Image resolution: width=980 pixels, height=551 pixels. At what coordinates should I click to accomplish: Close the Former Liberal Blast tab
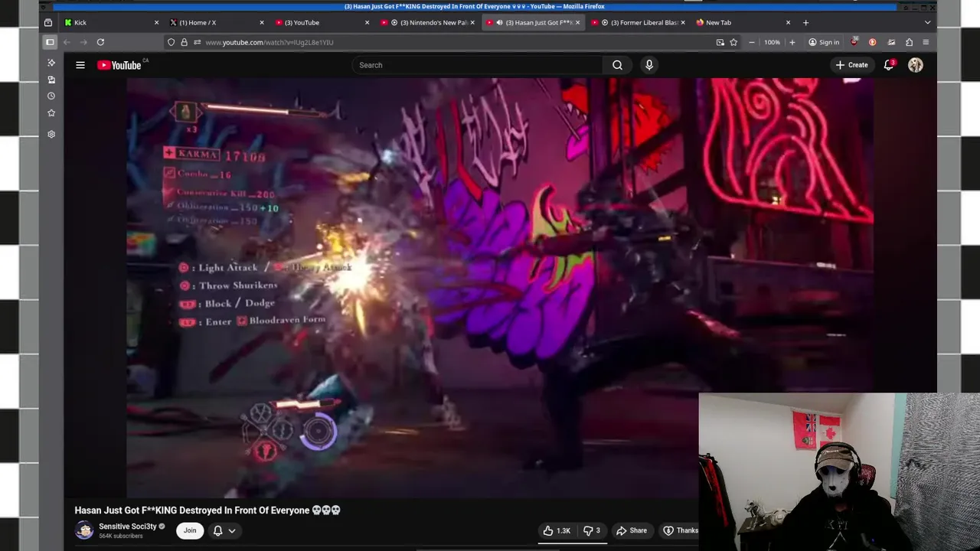click(682, 23)
